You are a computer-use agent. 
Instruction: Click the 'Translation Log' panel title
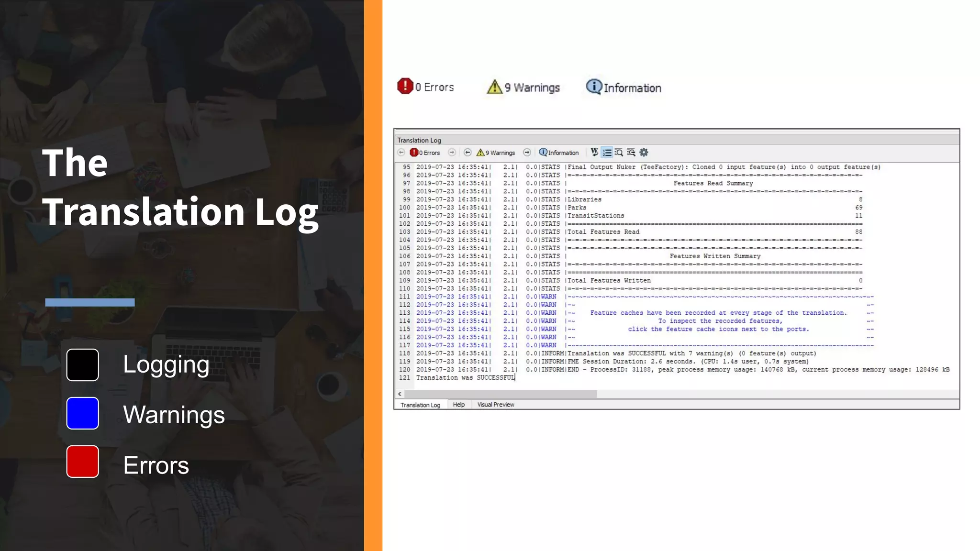419,140
